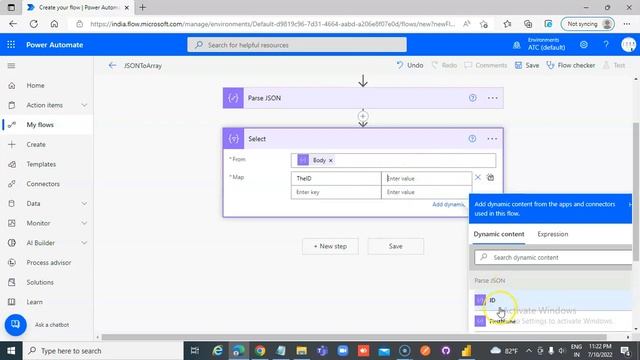Remove the Body token from the From field
Viewport: 640px width, 360px height.
tap(331, 160)
